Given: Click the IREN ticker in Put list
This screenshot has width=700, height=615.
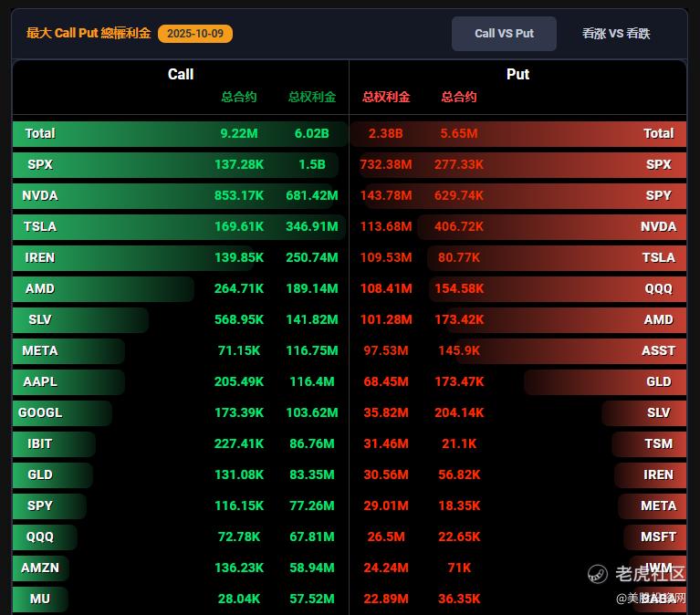Looking at the screenshot, I should click(659, 474).
